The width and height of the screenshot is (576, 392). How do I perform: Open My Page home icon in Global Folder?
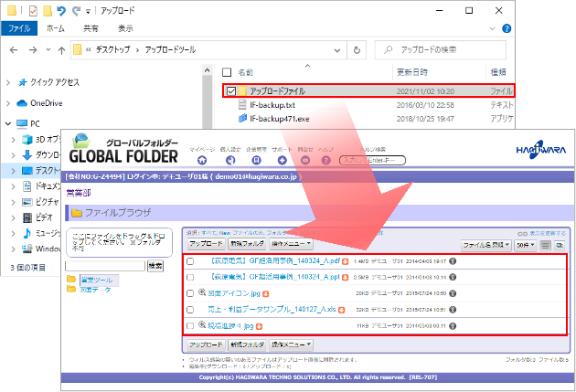pyautogui.click(x=202, y=160)
